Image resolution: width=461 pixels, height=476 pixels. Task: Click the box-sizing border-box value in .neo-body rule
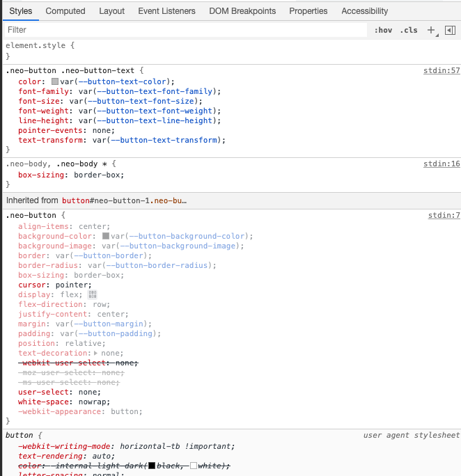click(97, 175)
